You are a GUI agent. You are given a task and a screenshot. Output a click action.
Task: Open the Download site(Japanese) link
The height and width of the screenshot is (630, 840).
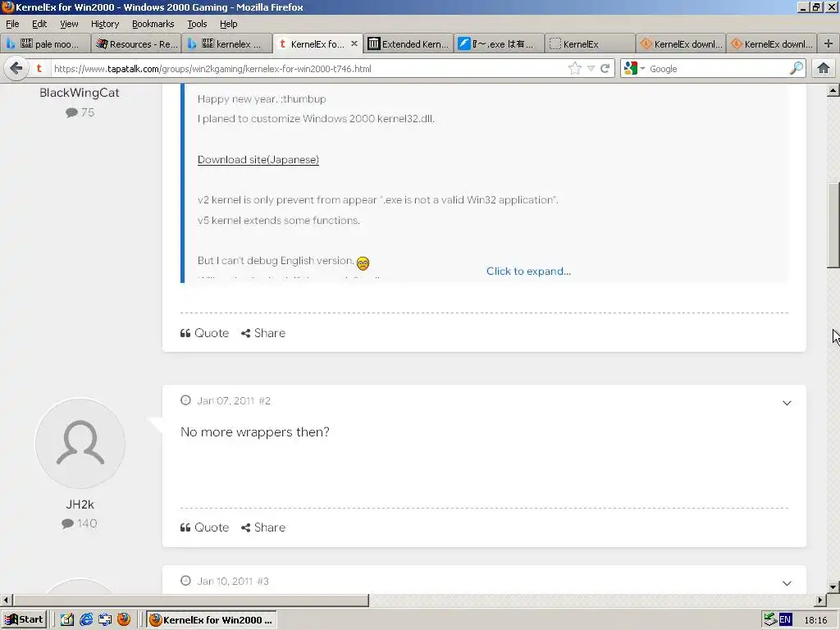click(x=258, y=160)
